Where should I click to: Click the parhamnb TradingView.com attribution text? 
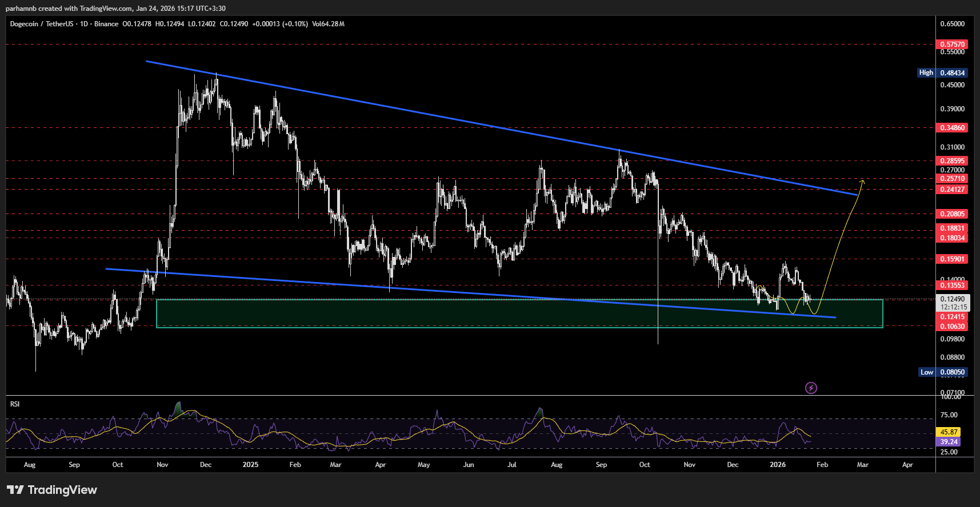tap(115, 9)
